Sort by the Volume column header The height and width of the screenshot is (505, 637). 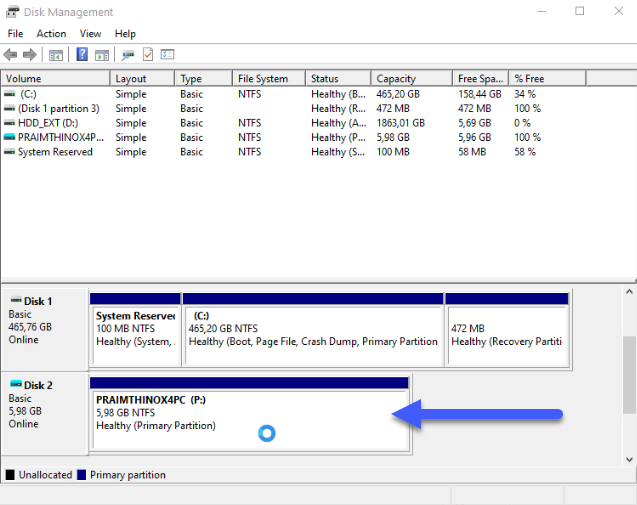click(55, 78)
